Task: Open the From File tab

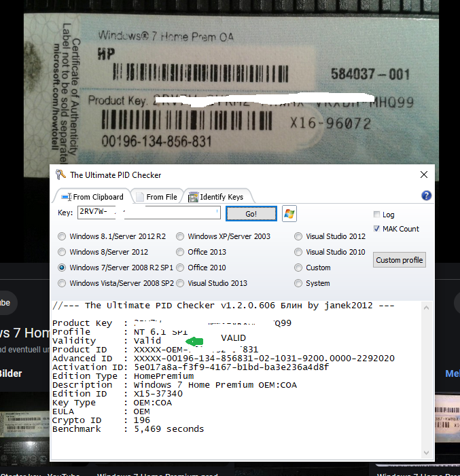Action: pyautogui.click(x=157, y=197)
